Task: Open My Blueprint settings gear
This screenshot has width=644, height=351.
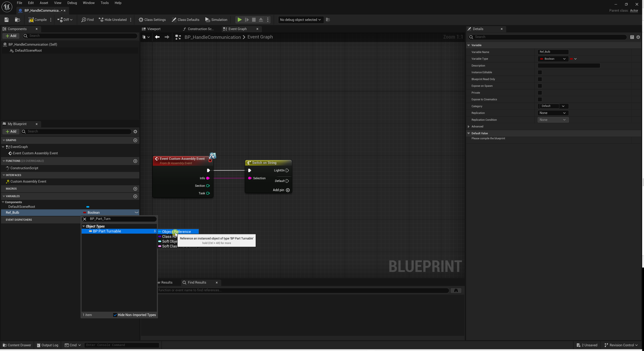Action: 135,131
